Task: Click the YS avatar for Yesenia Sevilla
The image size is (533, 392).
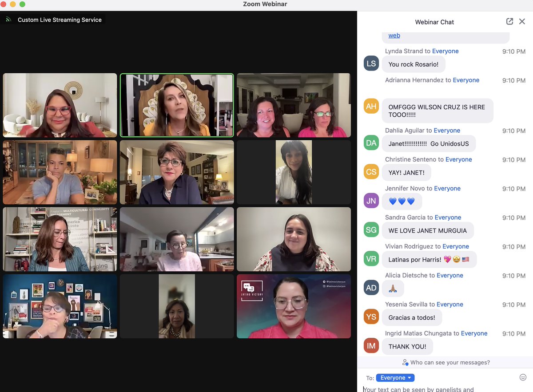Action: [371, 317]
